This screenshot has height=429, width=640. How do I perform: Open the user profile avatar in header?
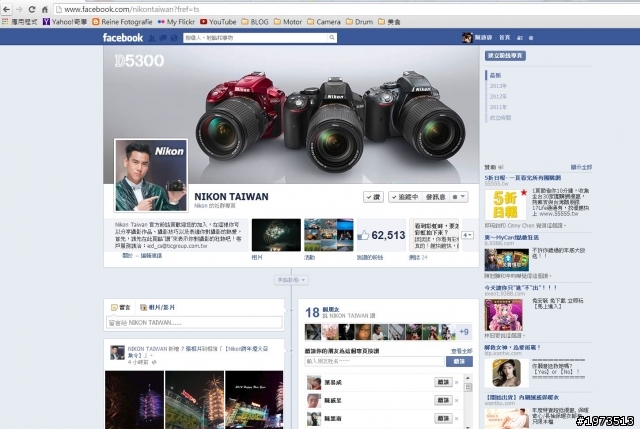pos(467,38)
